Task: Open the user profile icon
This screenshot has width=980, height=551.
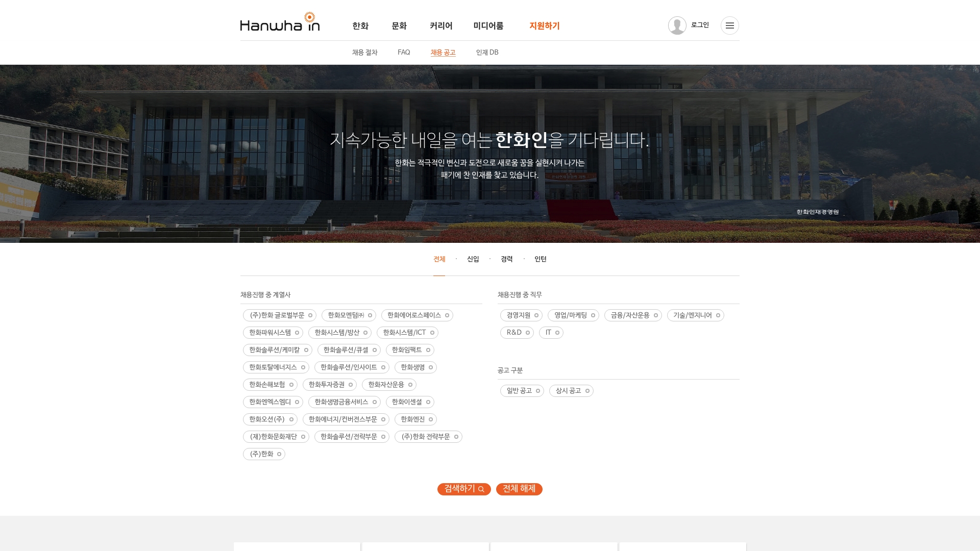Action: (x=677, y=25)
